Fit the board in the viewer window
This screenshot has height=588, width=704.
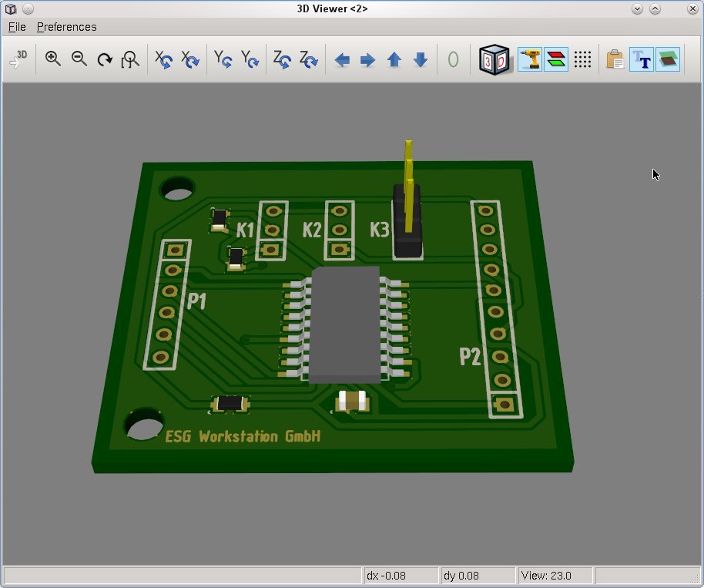coord(130,59)
